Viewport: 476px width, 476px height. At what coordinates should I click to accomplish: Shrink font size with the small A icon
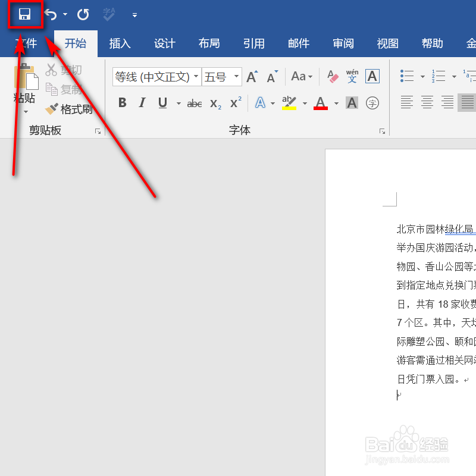click(x=272, y=76)
